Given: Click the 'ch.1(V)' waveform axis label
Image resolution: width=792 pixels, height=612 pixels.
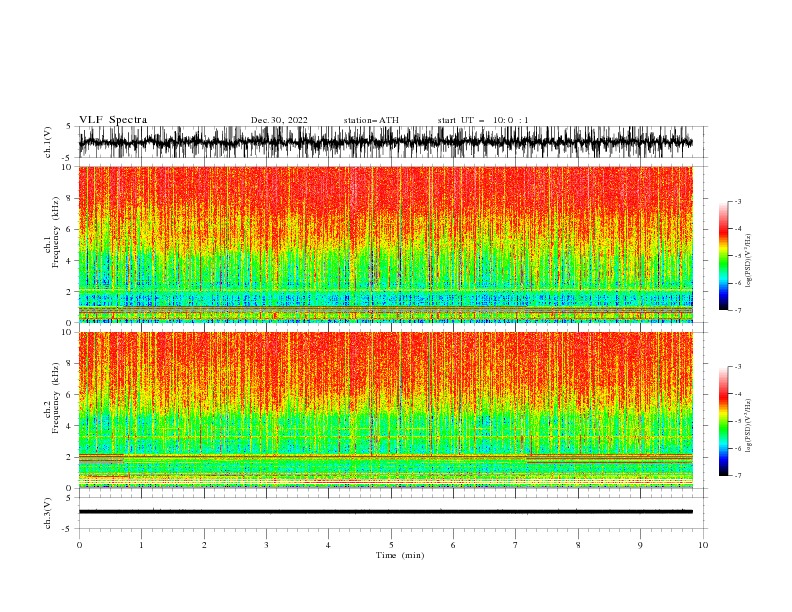Looking at the screenshot, I should [48, 142].
